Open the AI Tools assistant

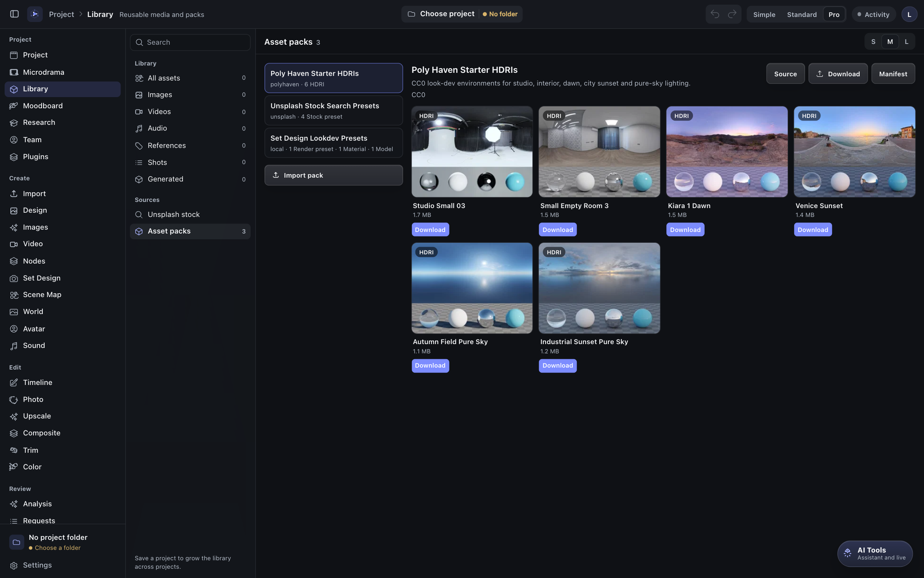pos(875,553)
